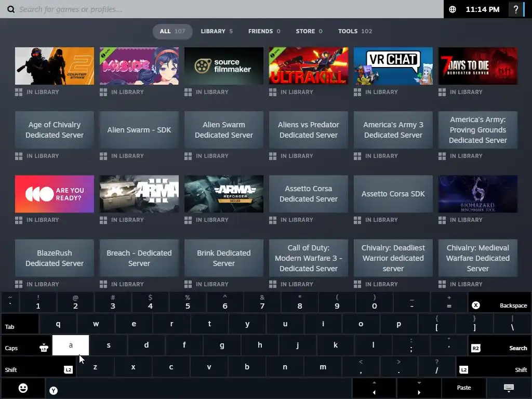Select Breach - Dedicated Server tile

coord(139,258)
